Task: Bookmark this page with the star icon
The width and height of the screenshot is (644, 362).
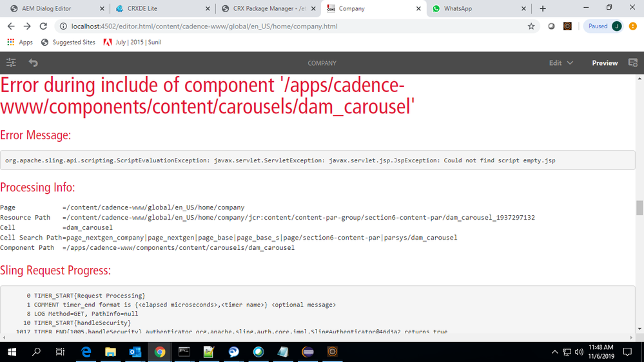Action: [x=531, y=26]
